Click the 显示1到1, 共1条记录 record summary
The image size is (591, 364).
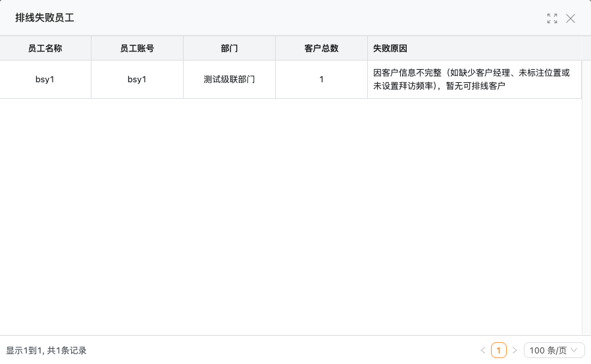click(x=46, y=351)
